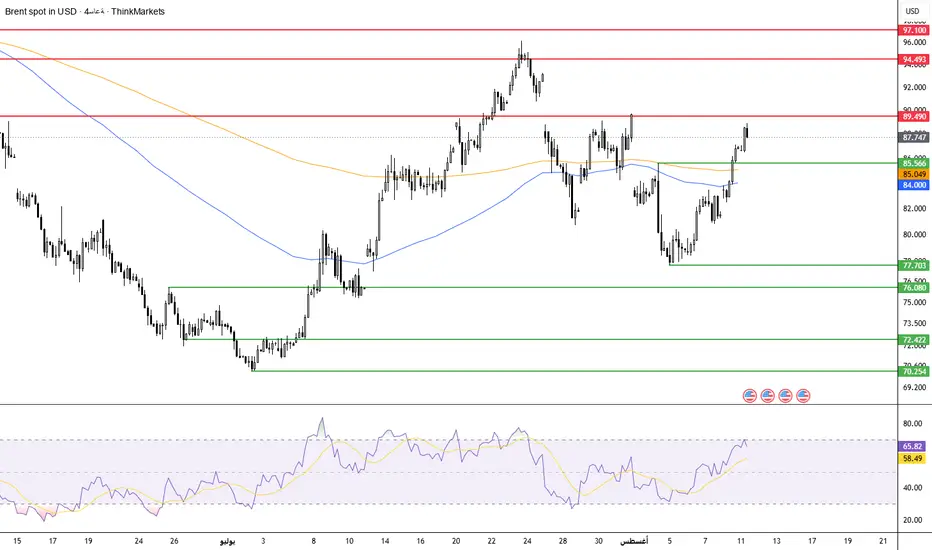Open the USD currency selector on price axis

point(912,11)
